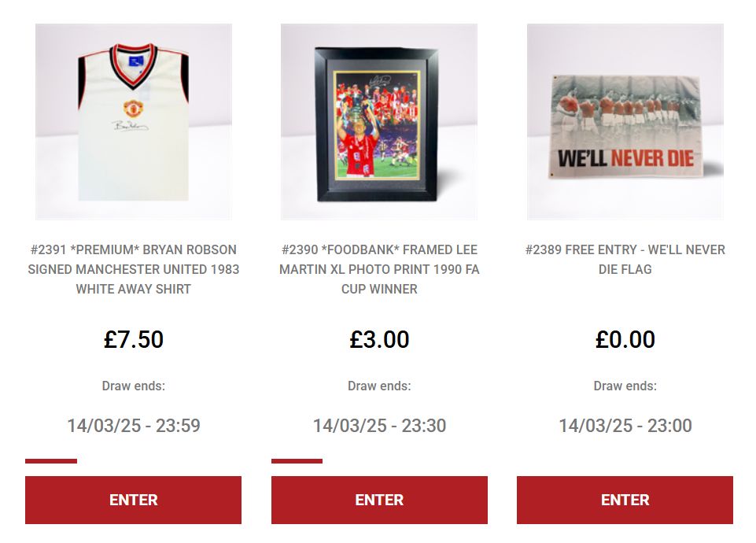Click ENTER button for Lee Martin draw
This screenshot has height=543, width=756.
tap(379, 500)
